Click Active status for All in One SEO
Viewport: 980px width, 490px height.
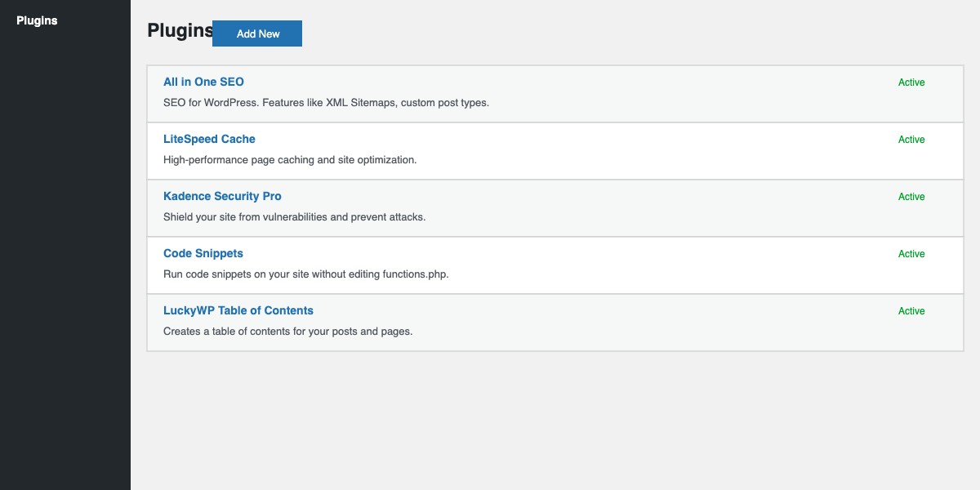(911, 82)
